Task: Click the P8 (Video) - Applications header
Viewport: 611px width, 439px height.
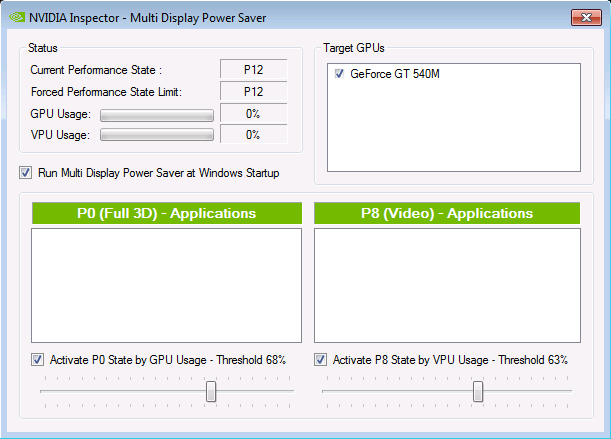Action: pyautogui.click(x=447, y=213)
